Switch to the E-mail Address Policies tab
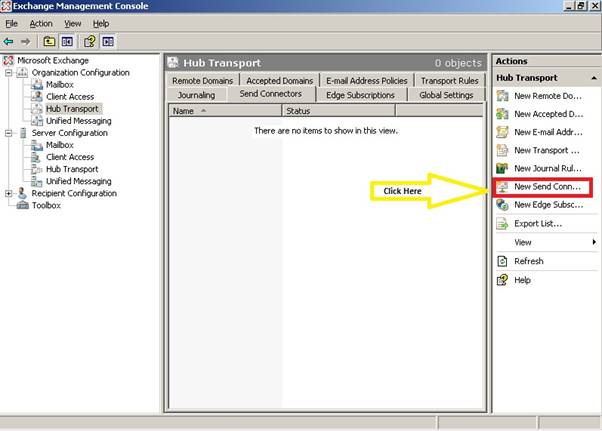 coord(367,81)
